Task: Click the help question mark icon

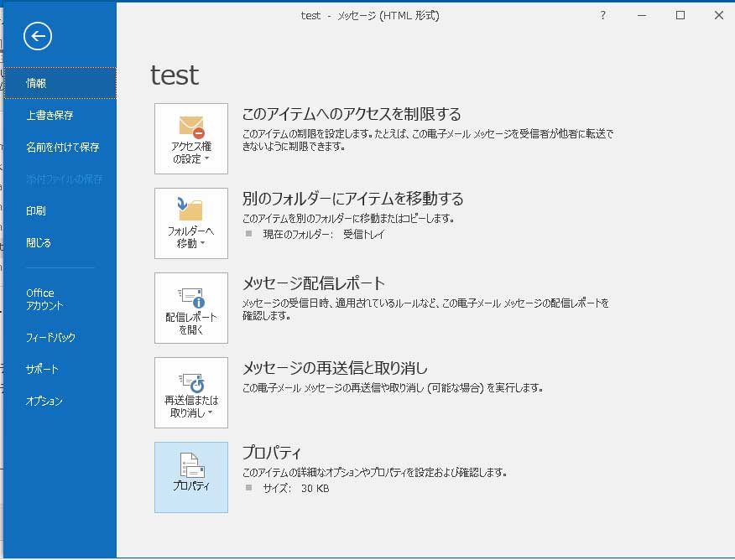Action: coord(602,15)
